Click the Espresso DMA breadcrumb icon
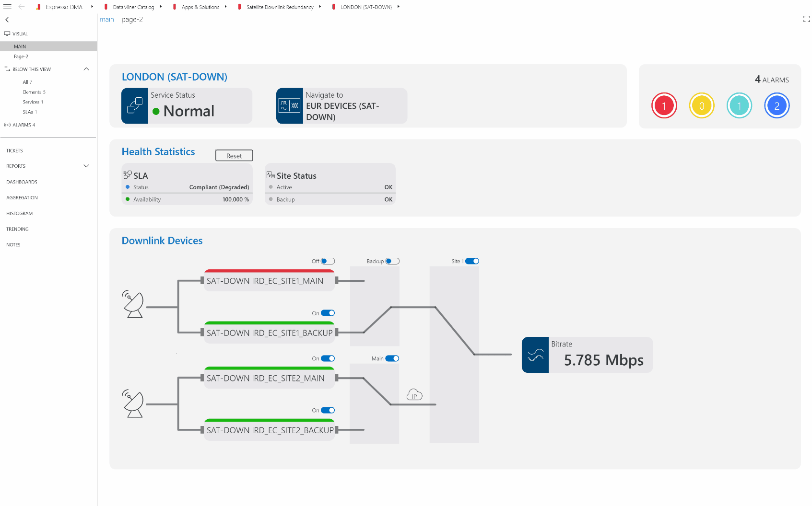This screenshot has height=506, width=812. point(38,7)
